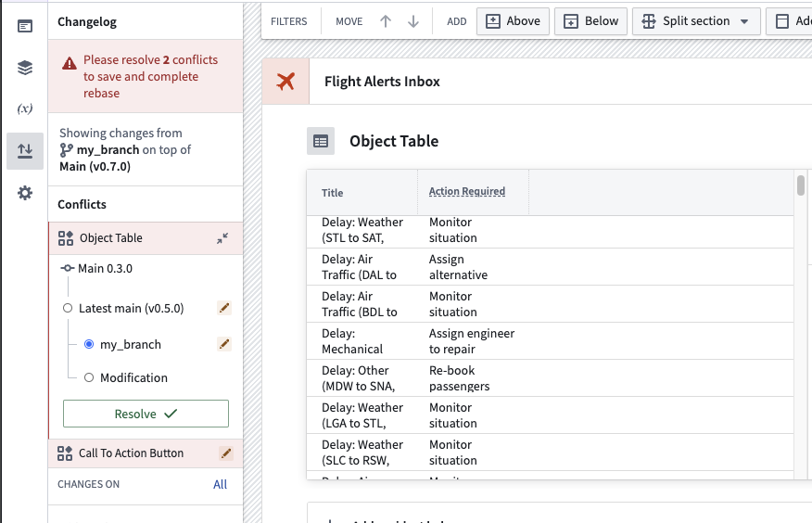Click the commit node icon beside Main 0.3.0
Image resolution: width=812 pixels, height=523 pixels.
[x=68, y=268]
